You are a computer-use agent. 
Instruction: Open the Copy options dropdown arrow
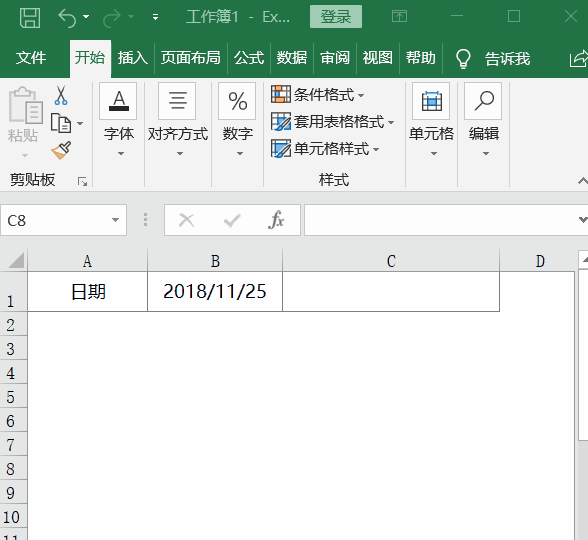click(80, 123)
